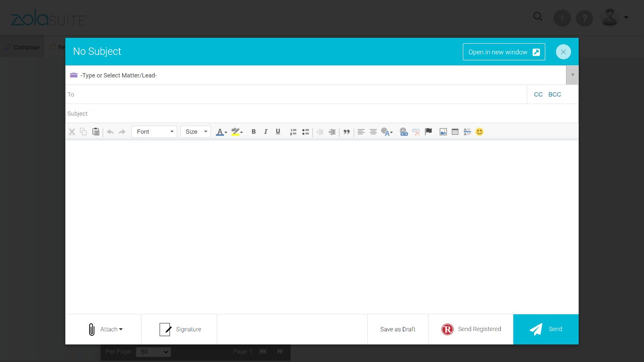The image size is (644, 362).
Task: Click the Increase Indent icon
Action: click(x=332, y=132)
